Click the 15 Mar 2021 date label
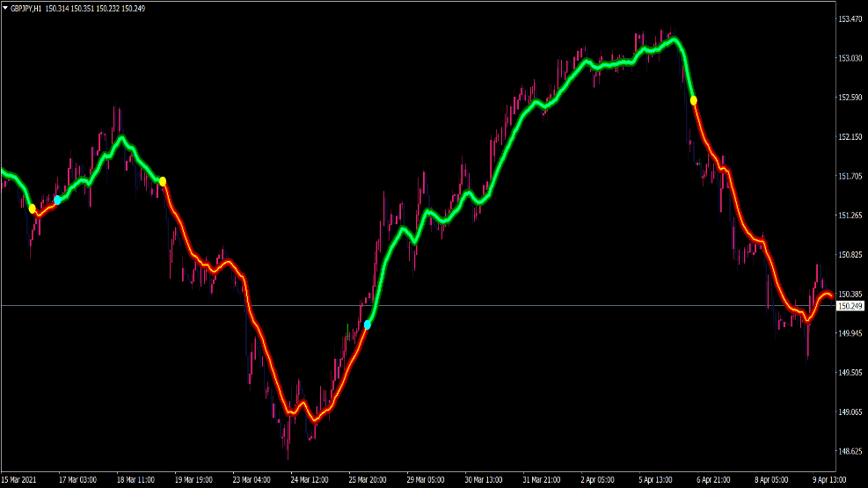The height and width of the screenshot is (488, 868). [x=21, y=480]
